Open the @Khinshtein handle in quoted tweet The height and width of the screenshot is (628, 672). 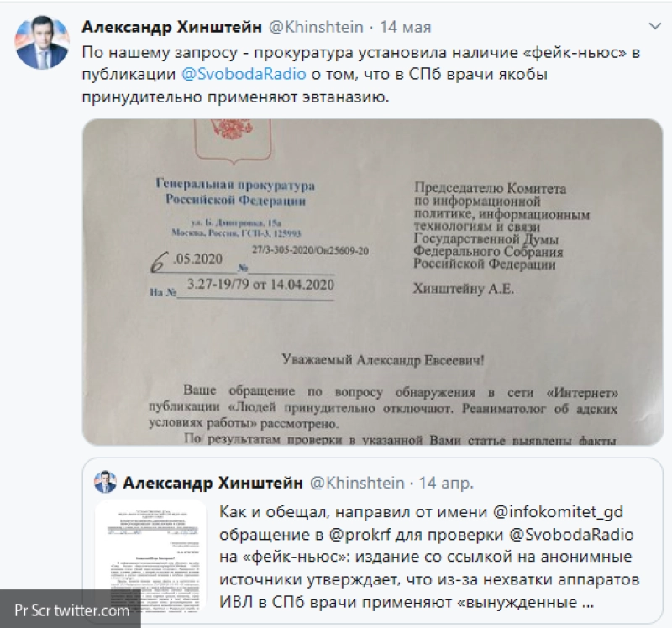(357, 483)
